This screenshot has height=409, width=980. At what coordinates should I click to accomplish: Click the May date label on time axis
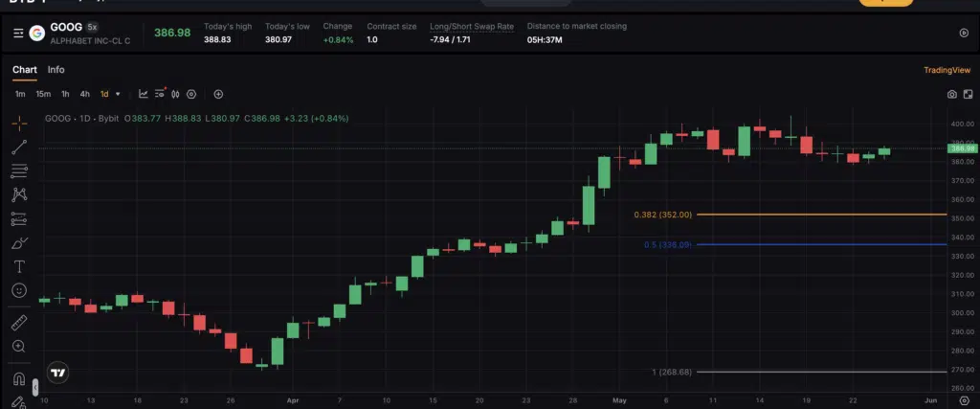click(619, 400)
